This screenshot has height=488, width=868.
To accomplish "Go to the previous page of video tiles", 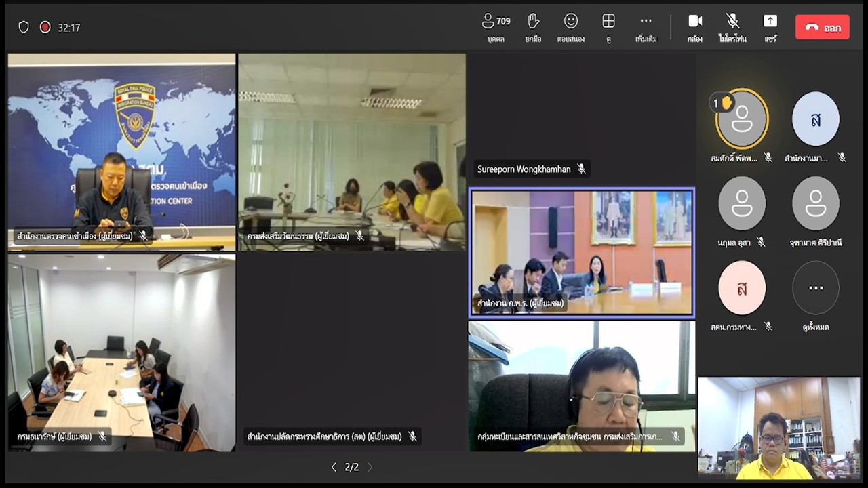I will click(x=334, y=467).
